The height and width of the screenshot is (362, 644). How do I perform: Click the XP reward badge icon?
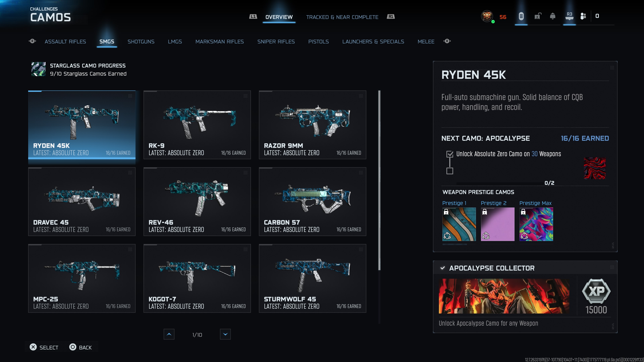coord(596,291)
